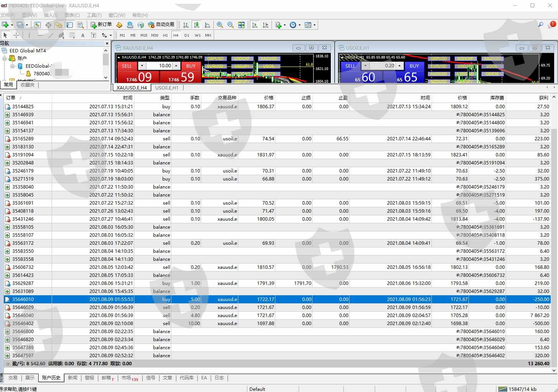Viewport: 558px width, 392px height.
Task: Switch to the USOil.E,H1 chart tab
Action: click(167, 88)
